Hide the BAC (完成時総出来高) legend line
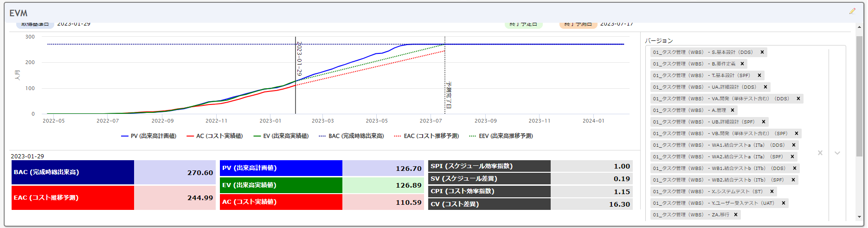 (x=351, y=136)
